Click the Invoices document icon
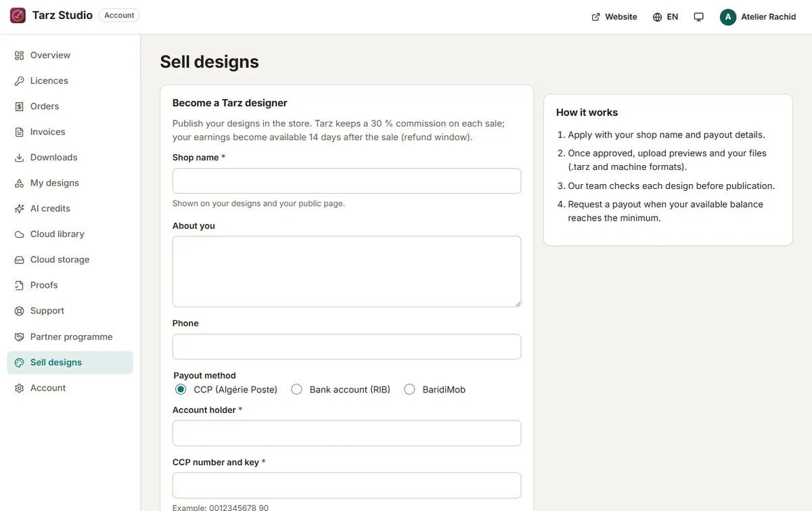 coord(19,132)
